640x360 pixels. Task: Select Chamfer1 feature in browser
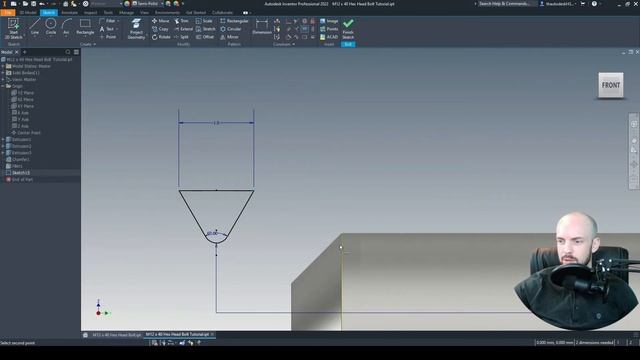(x=18, y=160)
